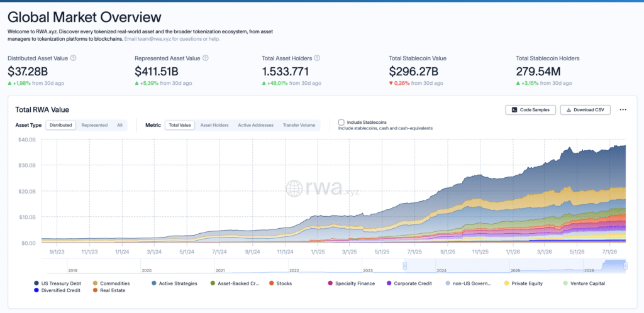The width and height of the screenshot is (644, 313).
Task: Switch metric to Asset Holders
Action: [214, 125]
